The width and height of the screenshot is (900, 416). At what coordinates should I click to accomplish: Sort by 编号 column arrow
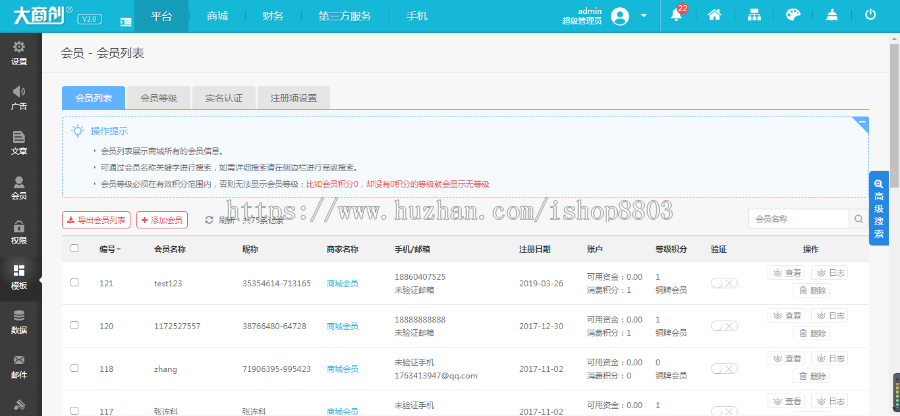click(119, 250)
